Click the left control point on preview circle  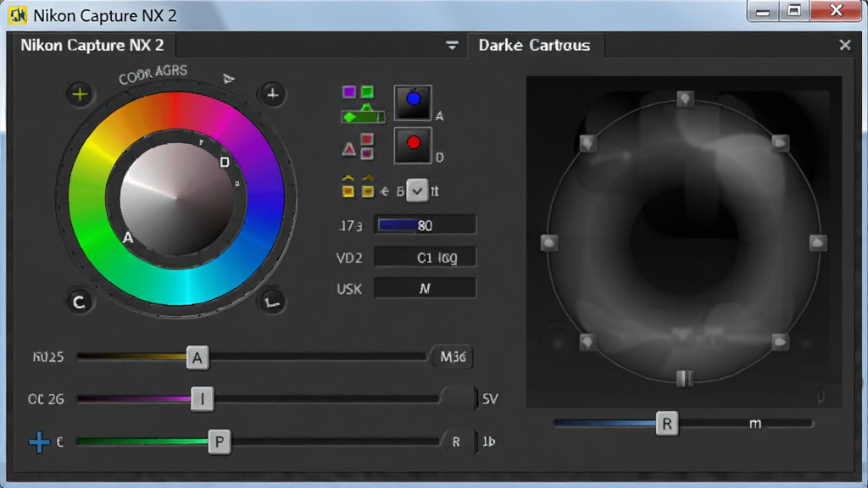(549, 242)
